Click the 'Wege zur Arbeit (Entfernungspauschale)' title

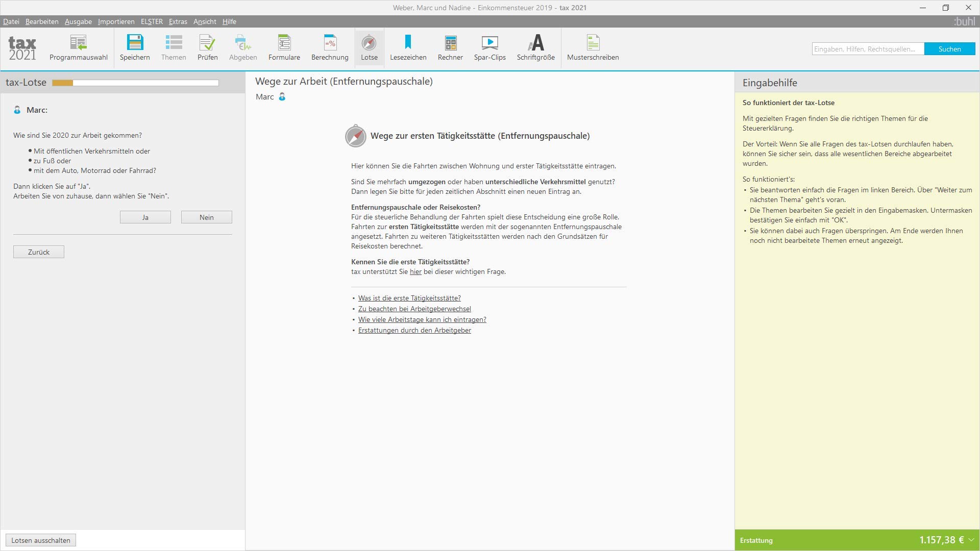tap(344, 82)
